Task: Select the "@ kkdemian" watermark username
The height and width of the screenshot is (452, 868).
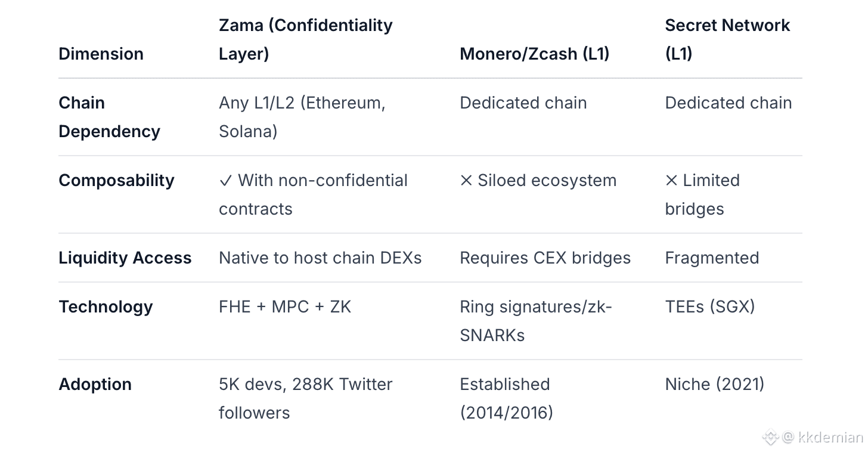Action: [x=823, y=437]
